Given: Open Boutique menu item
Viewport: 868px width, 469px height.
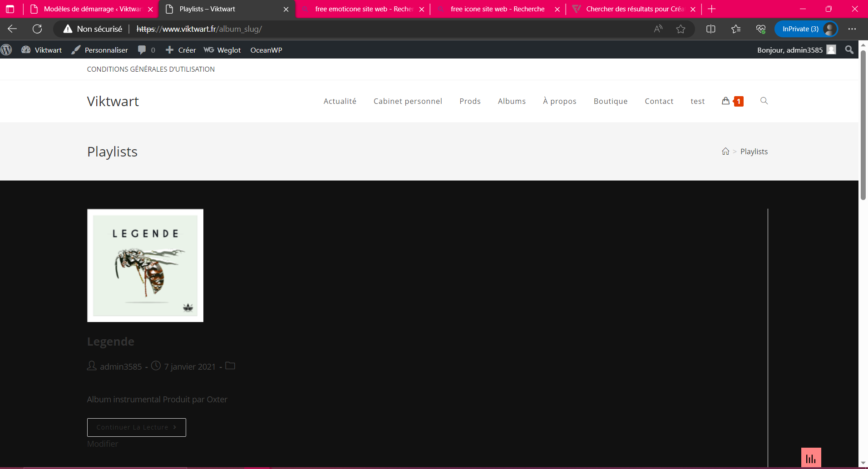Looking at the screenshot, I should coord(611,101).
